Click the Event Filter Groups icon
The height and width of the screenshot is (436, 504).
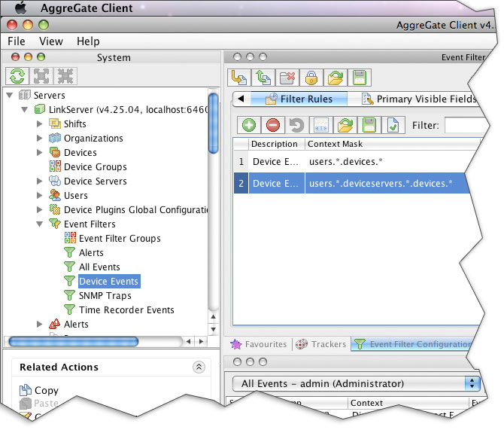pos(70,238)
